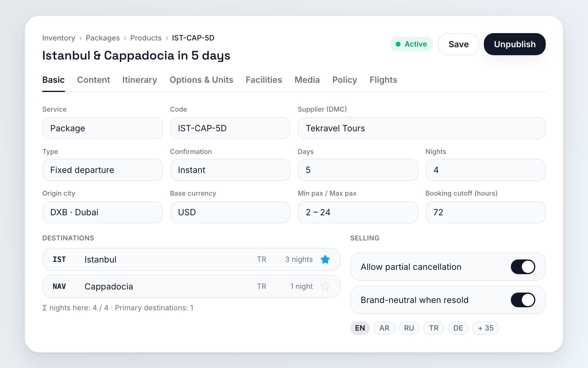Open the Base currency dropdown showing USD

[x=230, y=212]
